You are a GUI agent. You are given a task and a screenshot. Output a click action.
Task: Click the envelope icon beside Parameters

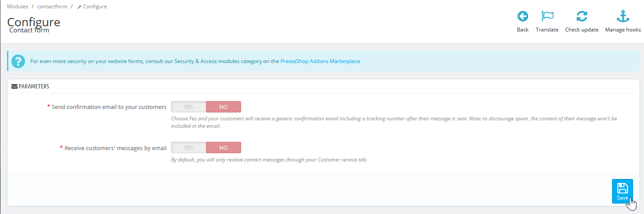click(x=14, y=86)
